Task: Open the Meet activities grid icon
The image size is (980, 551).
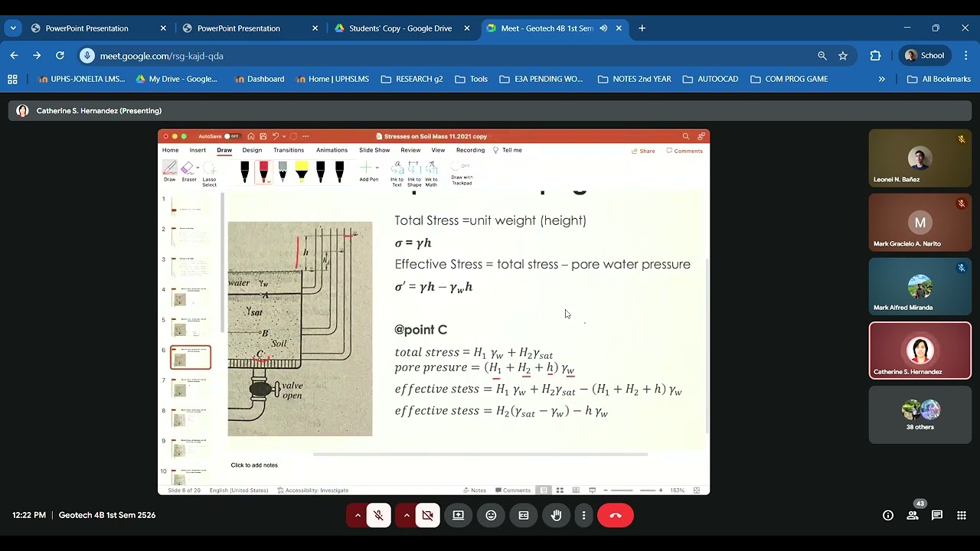Action: point(962,515)
